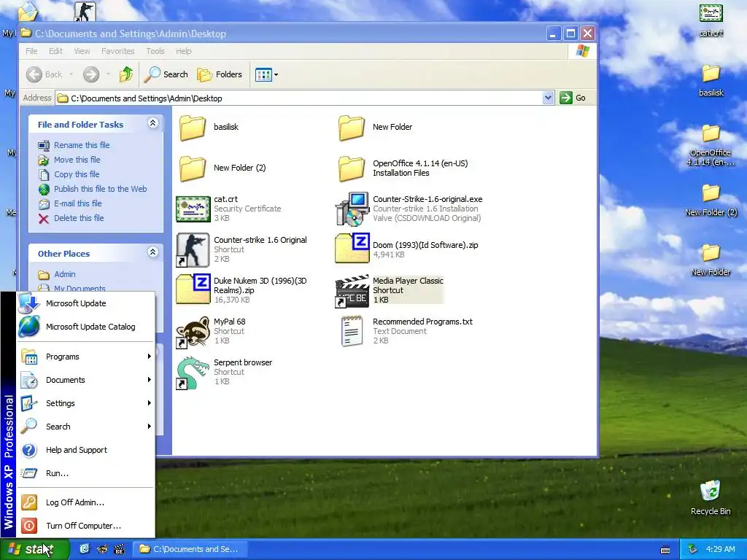This screenshot has width=747, height=560.
Task: Open the Help menu in Explorer
Action: 183,51
